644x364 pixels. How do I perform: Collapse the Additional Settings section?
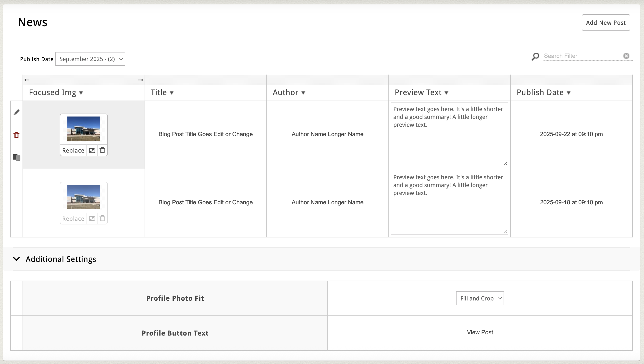coord(16,259)
